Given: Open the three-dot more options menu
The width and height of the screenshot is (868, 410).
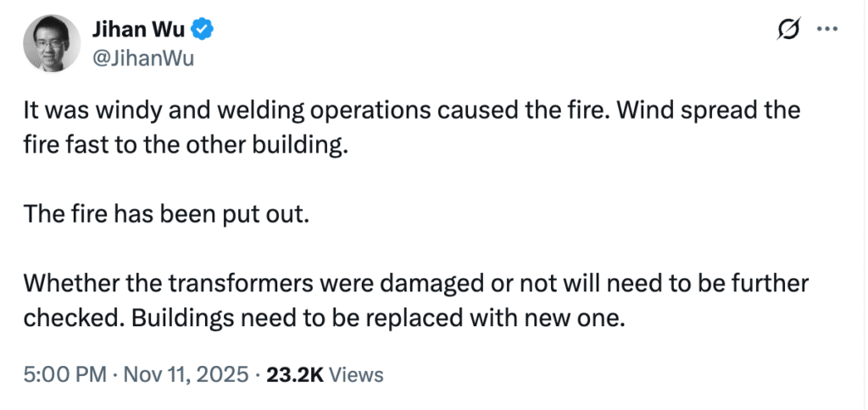Looking at the screenshot, I should pyautogui.click(x=826, y=30).
